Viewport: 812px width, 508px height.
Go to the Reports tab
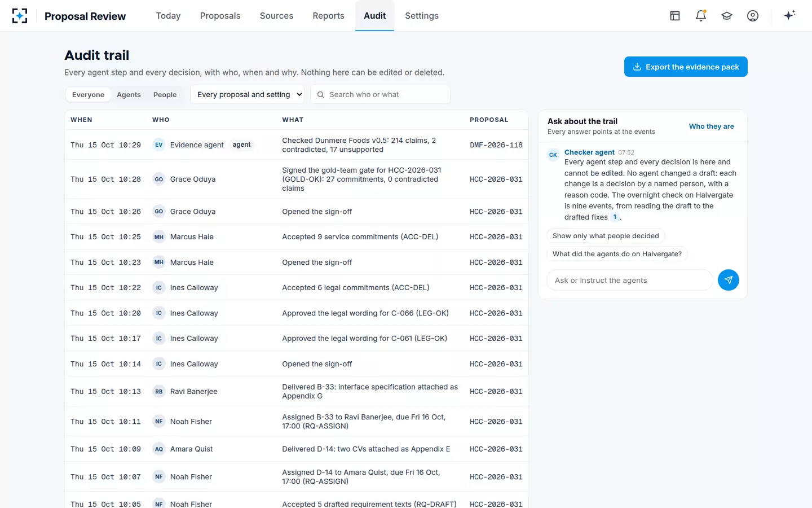pos(328,16)
